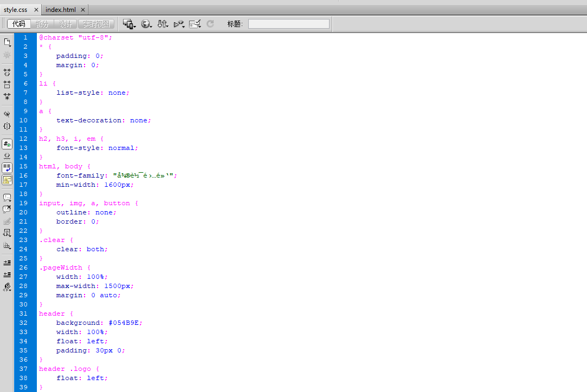Screen dimensions: 587x392
Task: Click 'background: #054B9E;' line
Action: pyautogui.click(x=99, y=323)
